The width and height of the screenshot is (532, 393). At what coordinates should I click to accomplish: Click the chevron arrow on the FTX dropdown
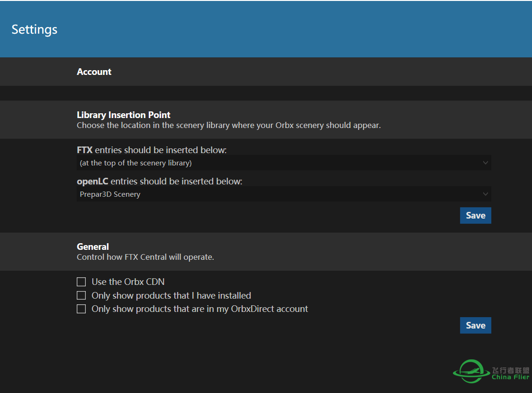pos(485,163)
